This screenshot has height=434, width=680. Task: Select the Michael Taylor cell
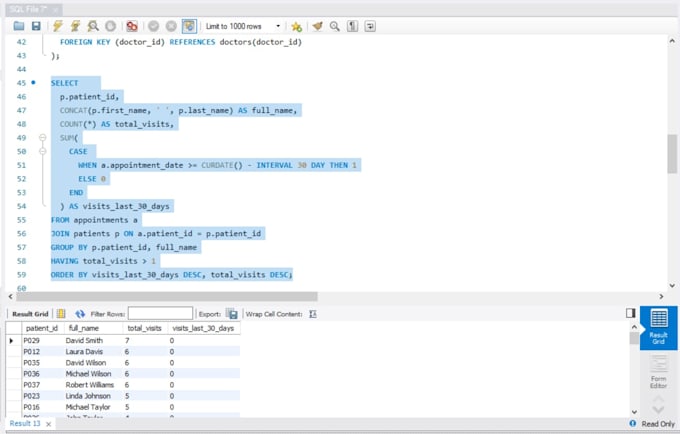[x=93, y=407]
